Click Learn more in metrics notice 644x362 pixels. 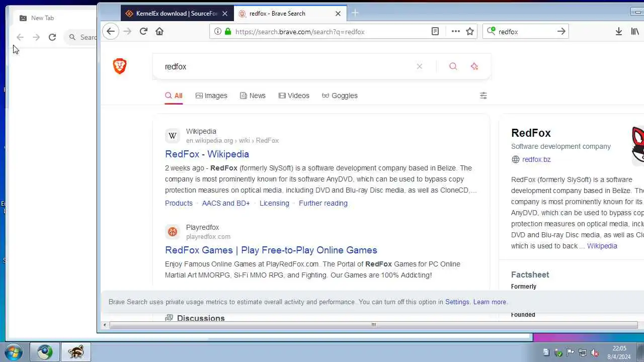490,302
